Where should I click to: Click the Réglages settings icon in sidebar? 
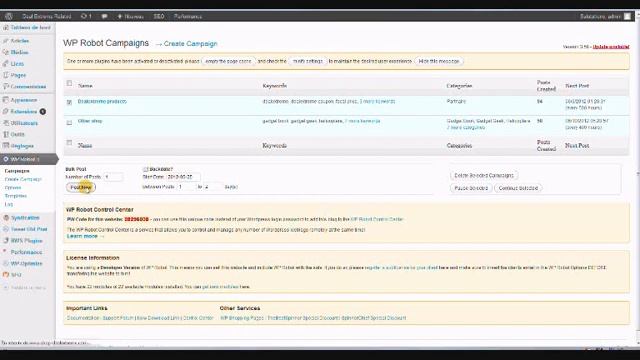[5, 146]
